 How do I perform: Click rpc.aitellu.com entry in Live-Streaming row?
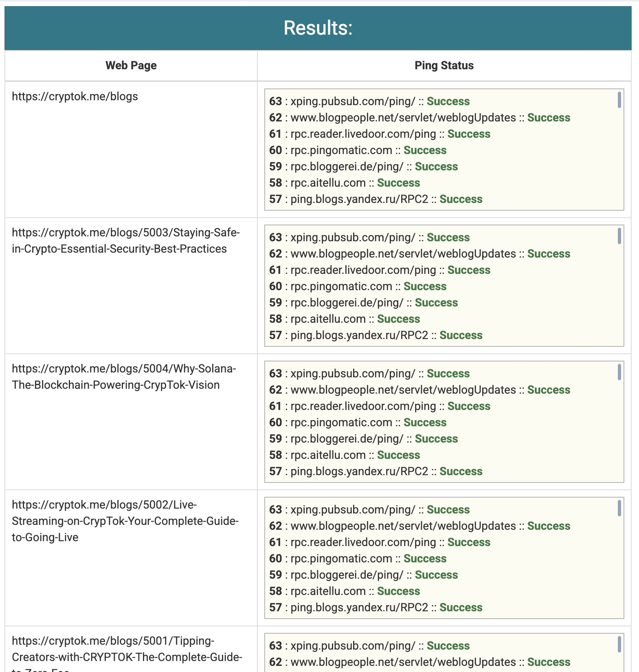tap(328, 591)
